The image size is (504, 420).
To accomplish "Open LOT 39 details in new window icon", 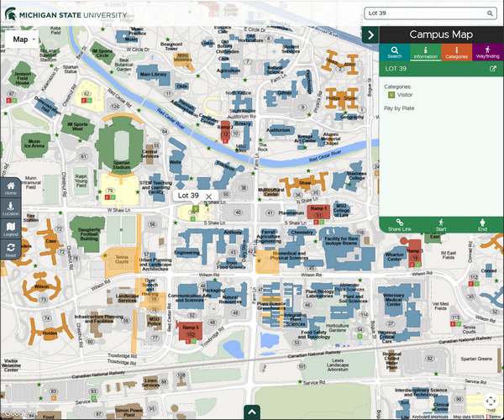I will click(492, 69).
